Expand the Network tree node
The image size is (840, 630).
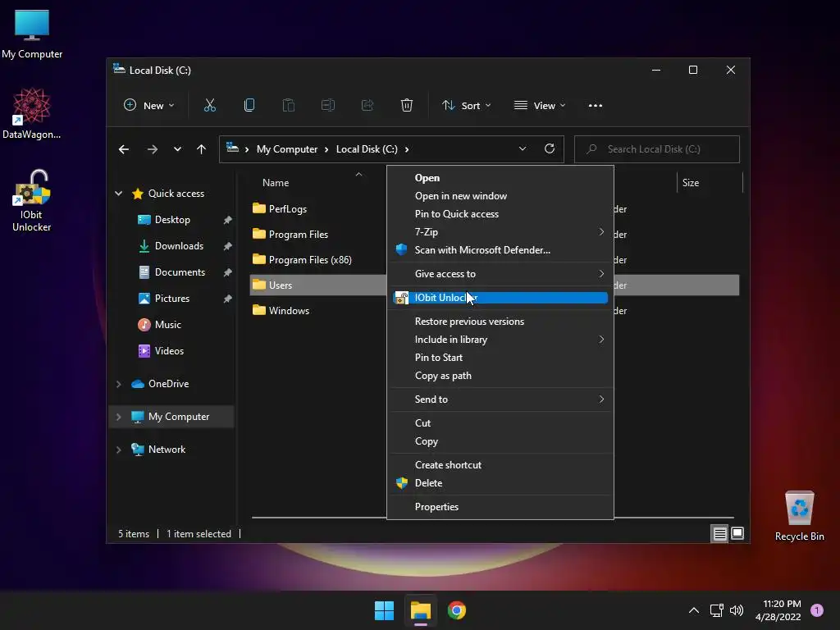118,450
